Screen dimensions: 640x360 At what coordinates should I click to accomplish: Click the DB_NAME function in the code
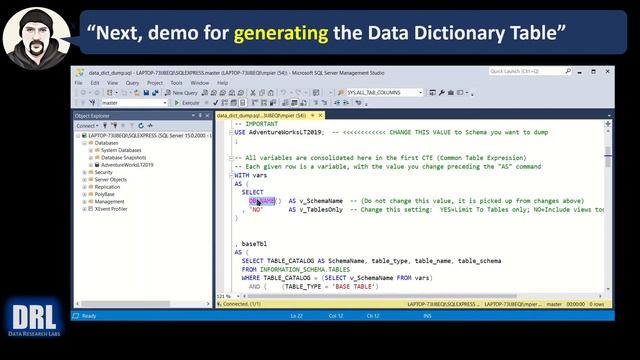tap(262, 201)
